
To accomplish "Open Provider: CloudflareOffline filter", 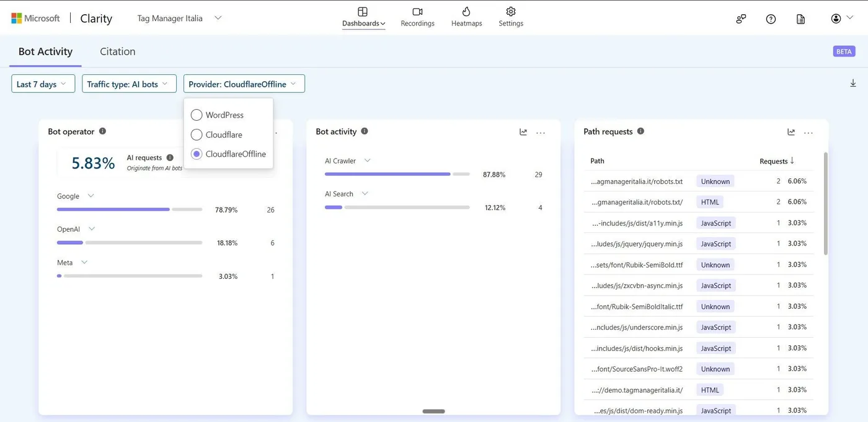I will coord(244,84).
